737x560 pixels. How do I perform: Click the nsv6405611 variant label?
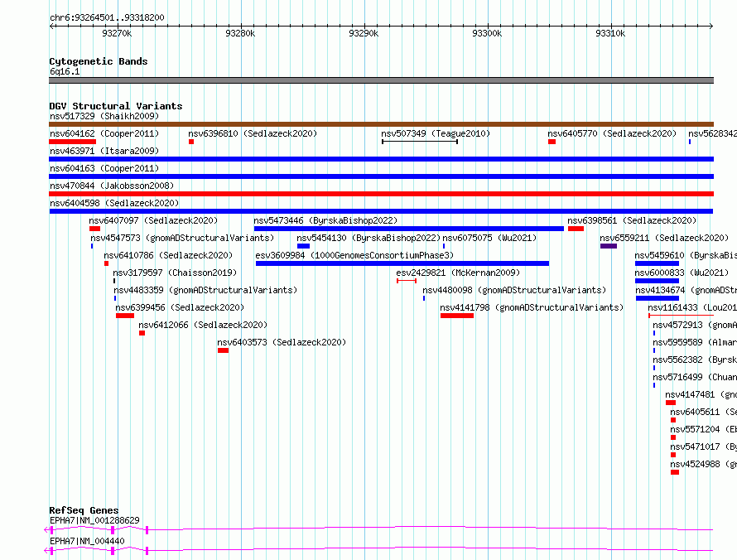pyautogui.click(x=704, y=412)
